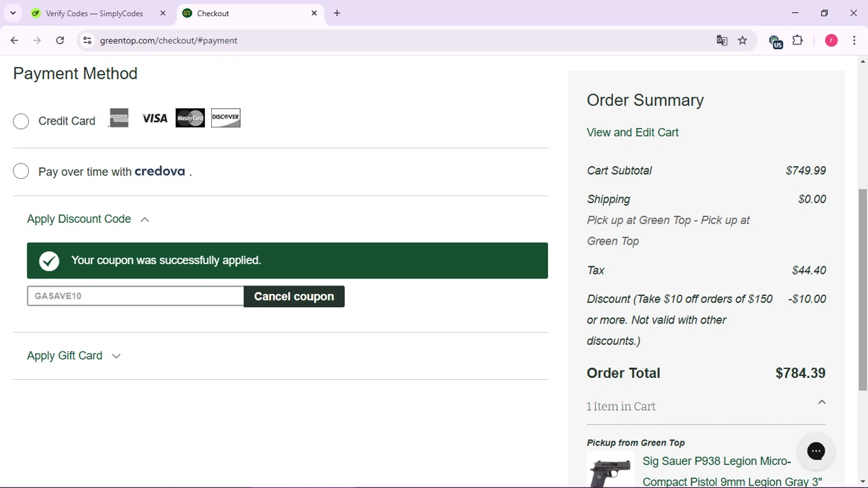The width and height of the screenshot is (868, 488).
Task: Click the Visa card logo
Action: click(155, 118)
